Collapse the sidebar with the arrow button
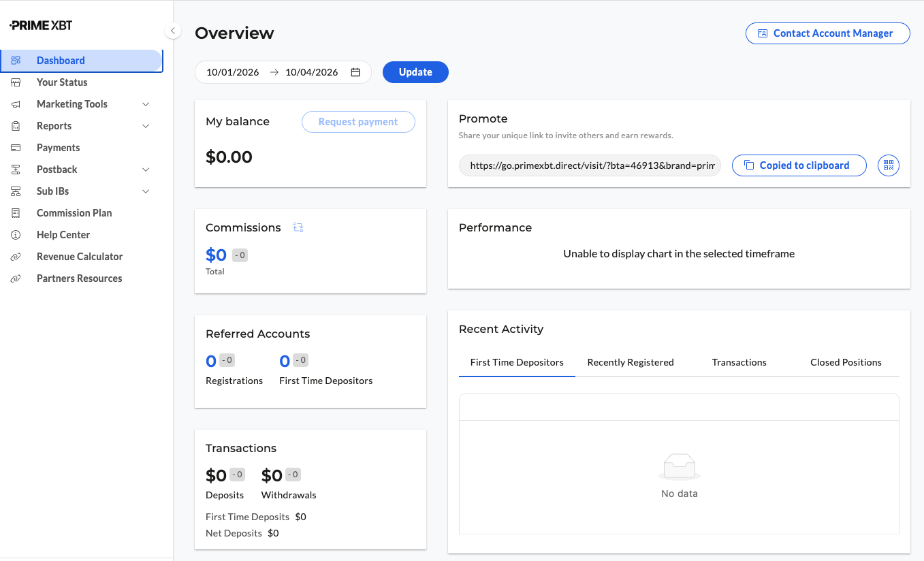 [173, 31]
